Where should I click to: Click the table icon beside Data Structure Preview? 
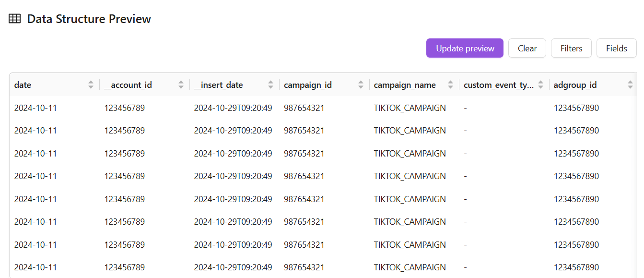coord(15,19)
